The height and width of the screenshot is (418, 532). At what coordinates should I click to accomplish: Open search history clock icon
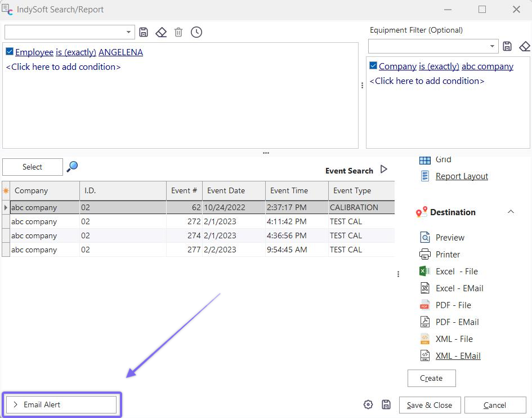point(196,32)
